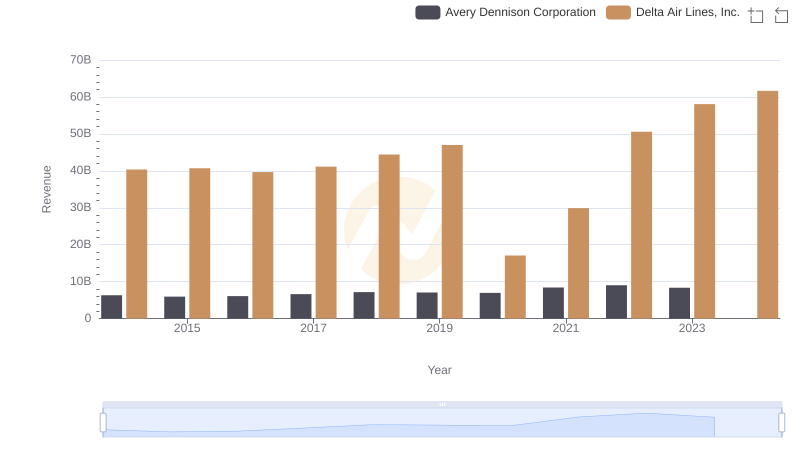Toggle Delta Air Lines, Inc. legend series

[672, 12]
